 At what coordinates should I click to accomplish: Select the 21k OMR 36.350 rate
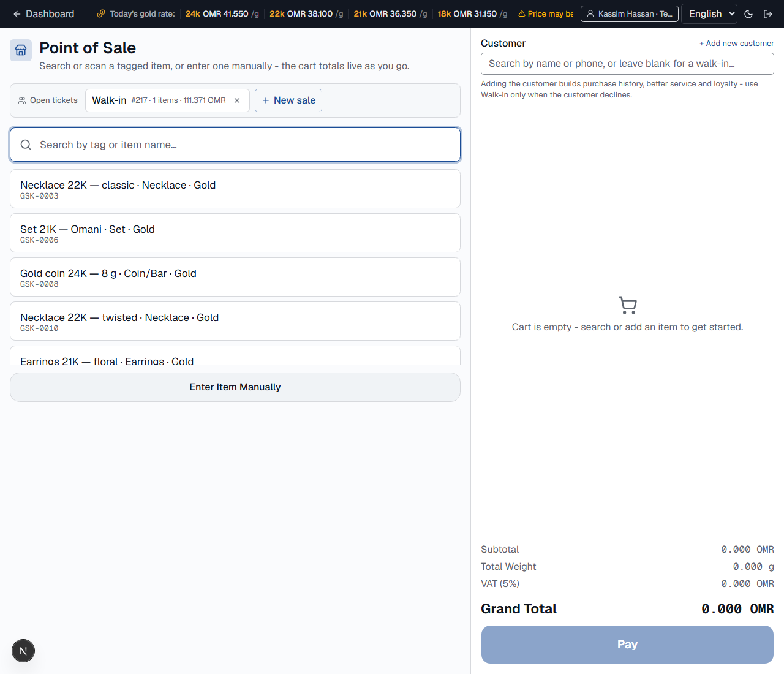(x=390, y=13)
